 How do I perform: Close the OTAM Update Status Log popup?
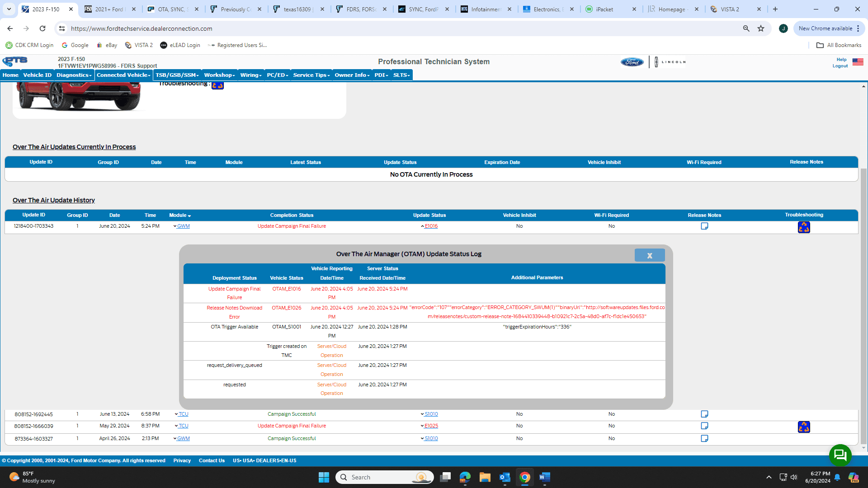tap(649, 255)
